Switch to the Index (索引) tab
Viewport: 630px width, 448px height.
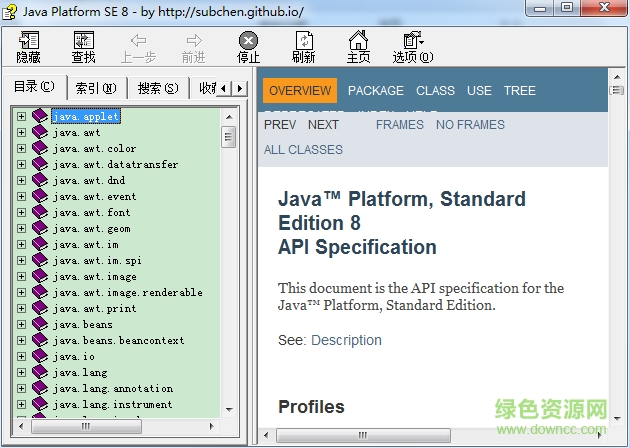tap(96, 88)
